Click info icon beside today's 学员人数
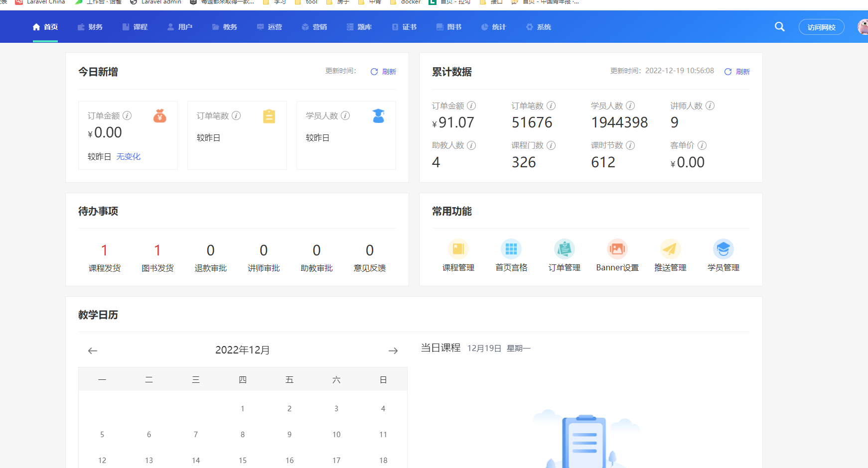The image size is (868, 468). [345, 116]
